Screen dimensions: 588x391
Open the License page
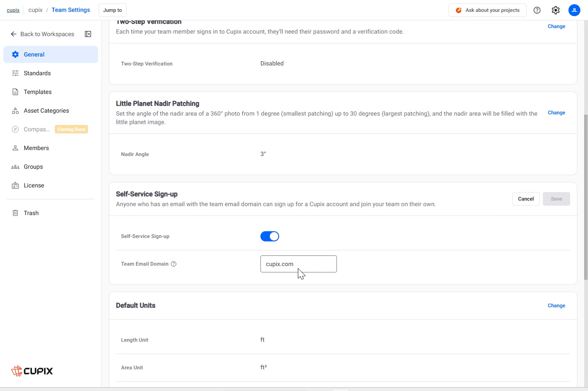[51, 185]
